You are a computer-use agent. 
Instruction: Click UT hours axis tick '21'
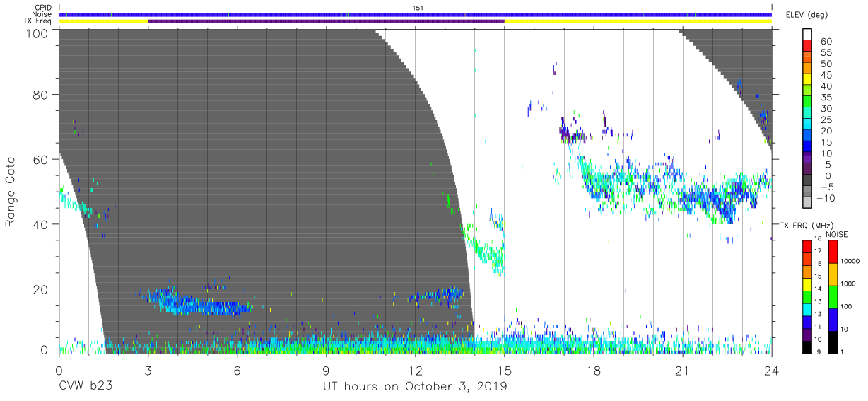683,370
